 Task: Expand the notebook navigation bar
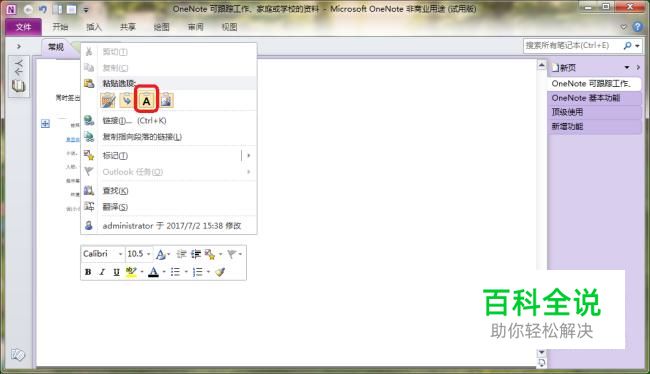click(19, 46)
